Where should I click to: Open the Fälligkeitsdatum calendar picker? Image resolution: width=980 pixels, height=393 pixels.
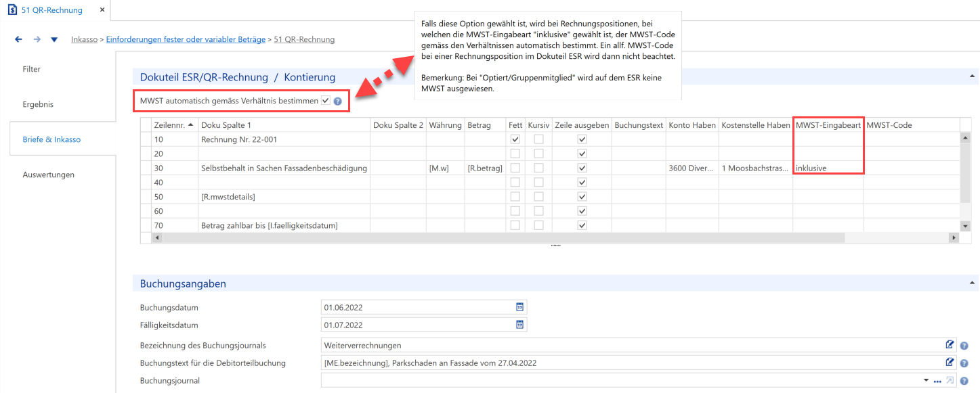[x=519, y=325]
